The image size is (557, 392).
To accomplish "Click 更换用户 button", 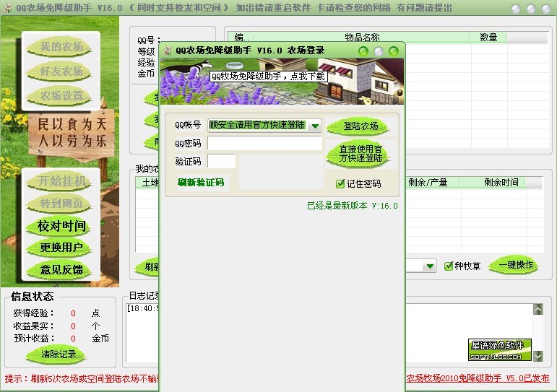I will pos(61,248).
